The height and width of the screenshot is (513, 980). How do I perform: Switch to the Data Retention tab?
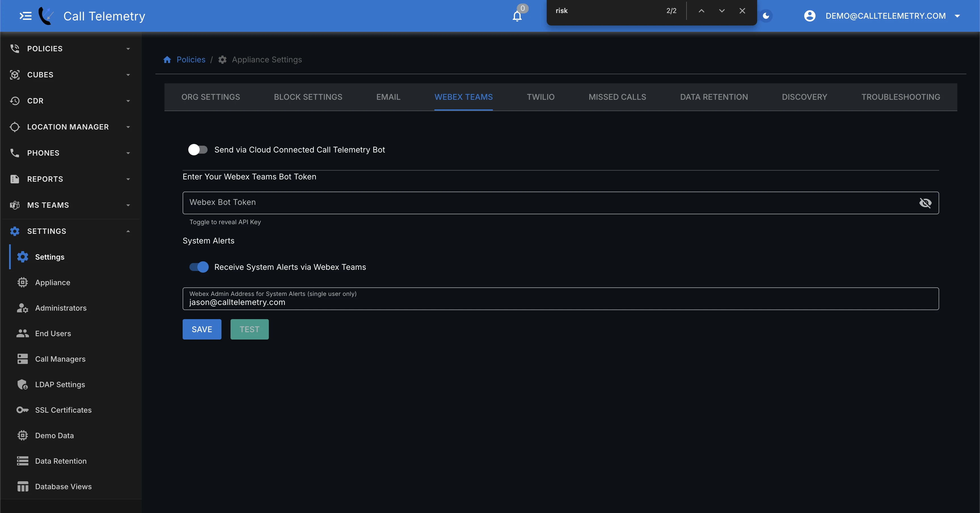coord(714,97)
